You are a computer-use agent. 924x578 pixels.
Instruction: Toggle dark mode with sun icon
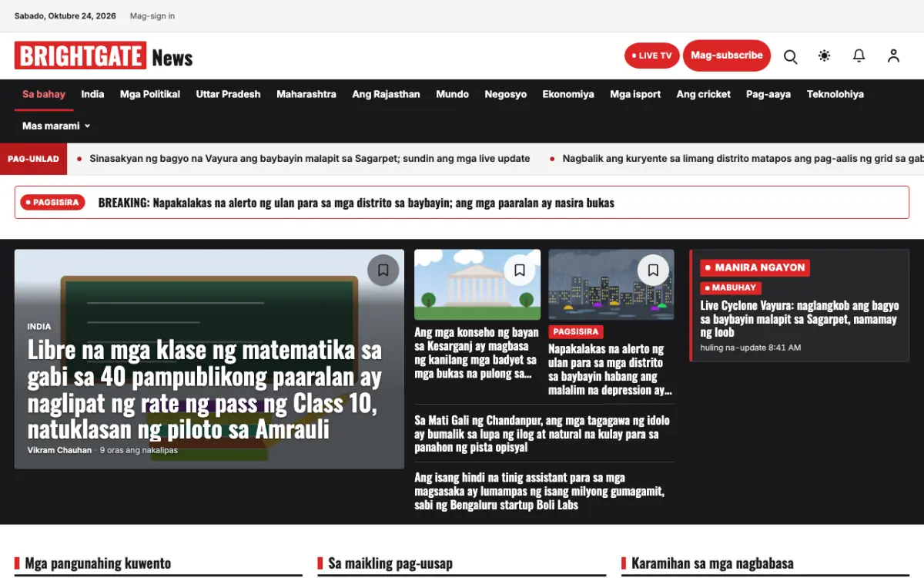pyautogui.click(x=825, y=55)
